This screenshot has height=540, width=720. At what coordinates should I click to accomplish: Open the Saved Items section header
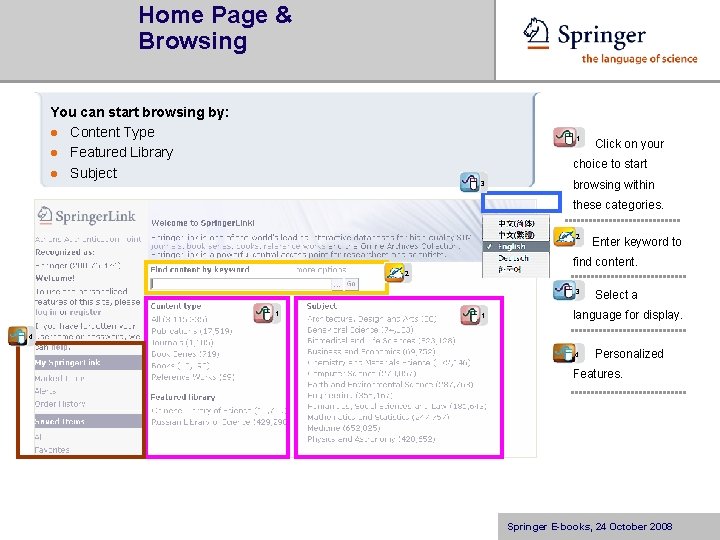pyautogui.click(x=88, y=421)
